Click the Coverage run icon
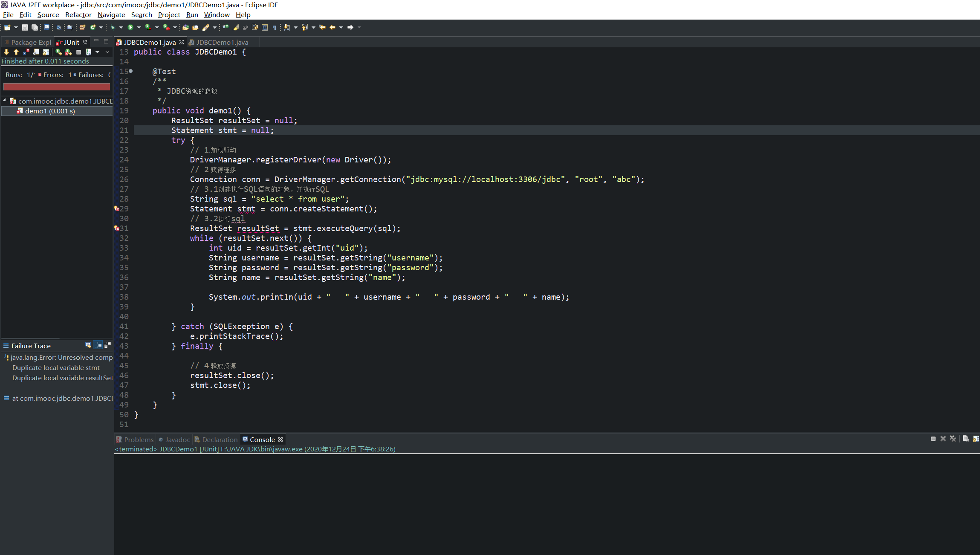 (x=148, y=27)
